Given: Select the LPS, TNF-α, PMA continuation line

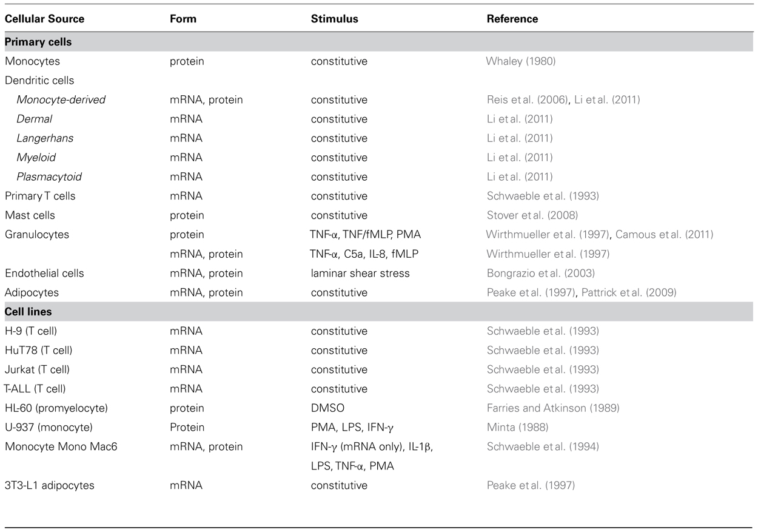Looking at the screenshot, I should point(352,466).
